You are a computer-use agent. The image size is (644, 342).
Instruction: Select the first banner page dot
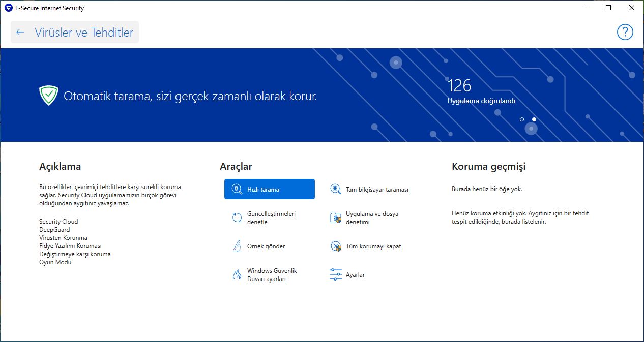522,119
